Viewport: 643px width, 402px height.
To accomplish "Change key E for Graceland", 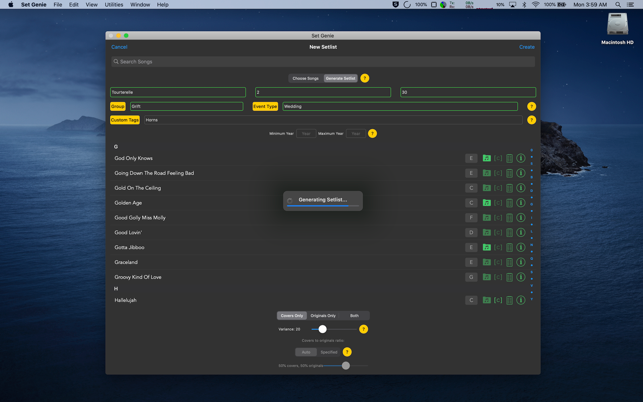I will tap(471, 262).
